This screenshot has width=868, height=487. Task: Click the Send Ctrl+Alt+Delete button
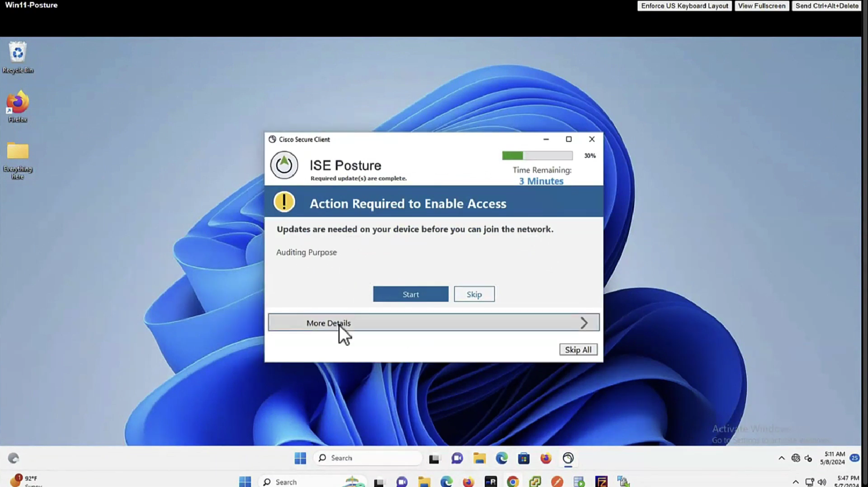[826, 6]
